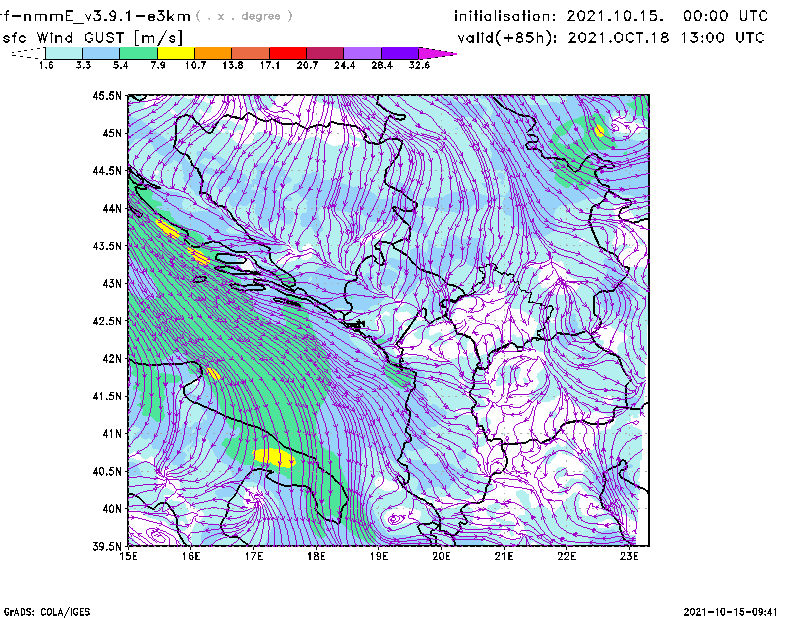The image size is (800, 618).
Task: Click the 44.5N latitude label
Action: [107, 170]
